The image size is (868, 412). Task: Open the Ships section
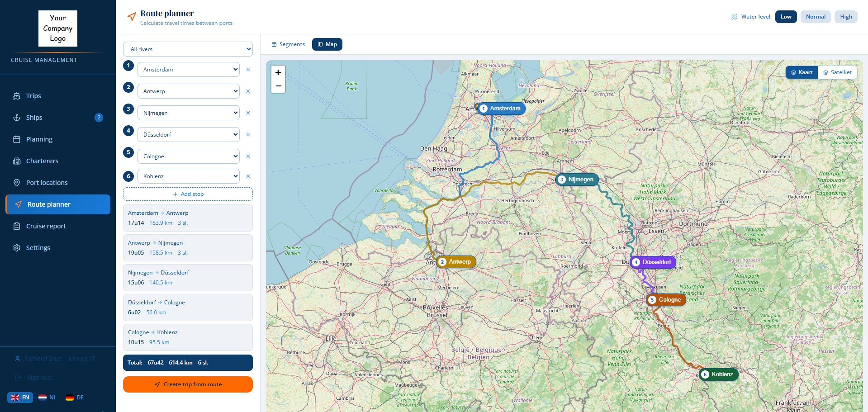click(58, 118)
